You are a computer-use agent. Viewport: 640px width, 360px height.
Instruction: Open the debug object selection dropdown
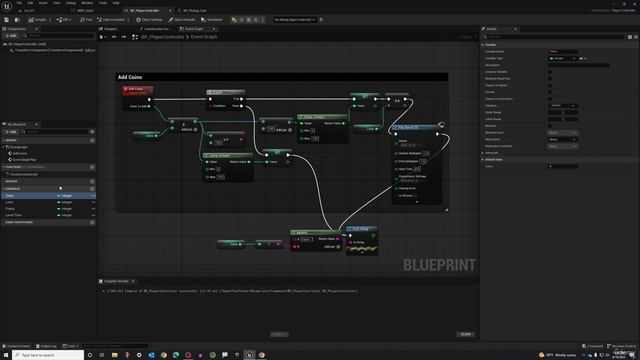294,20
